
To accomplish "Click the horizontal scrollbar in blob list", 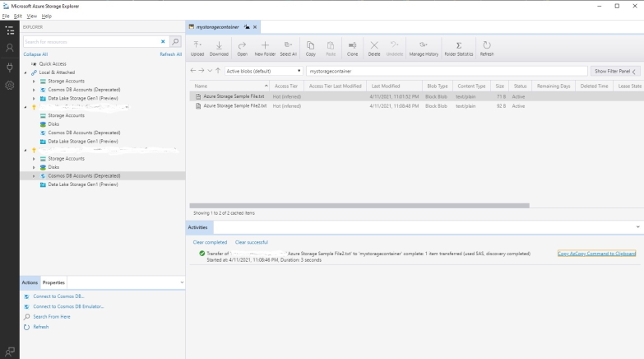I will pos(359,205).
